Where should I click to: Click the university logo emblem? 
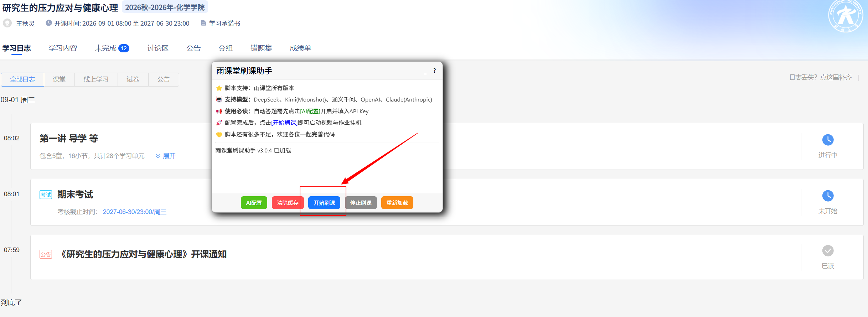(846, 16)
